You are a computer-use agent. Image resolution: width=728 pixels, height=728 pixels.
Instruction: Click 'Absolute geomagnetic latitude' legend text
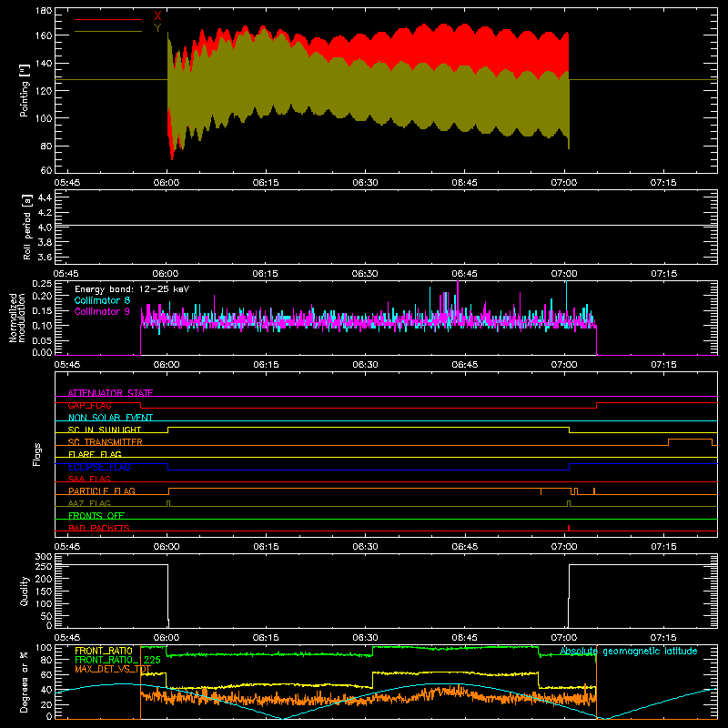pos(629,652)
